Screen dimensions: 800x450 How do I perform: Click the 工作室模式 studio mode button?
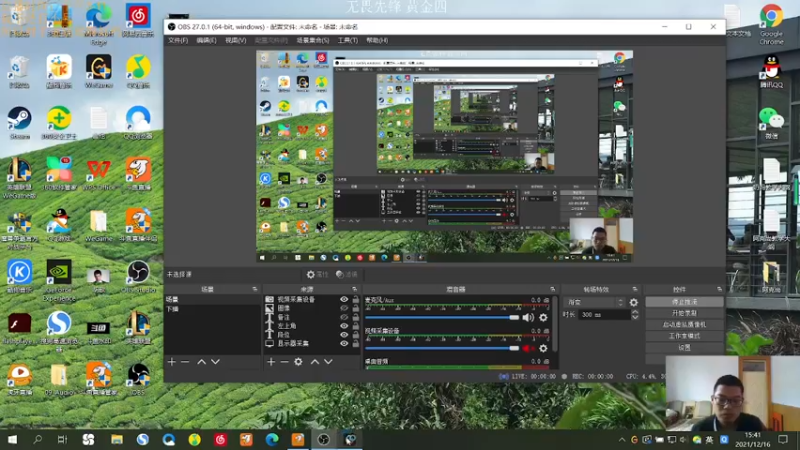pos(684,336)
